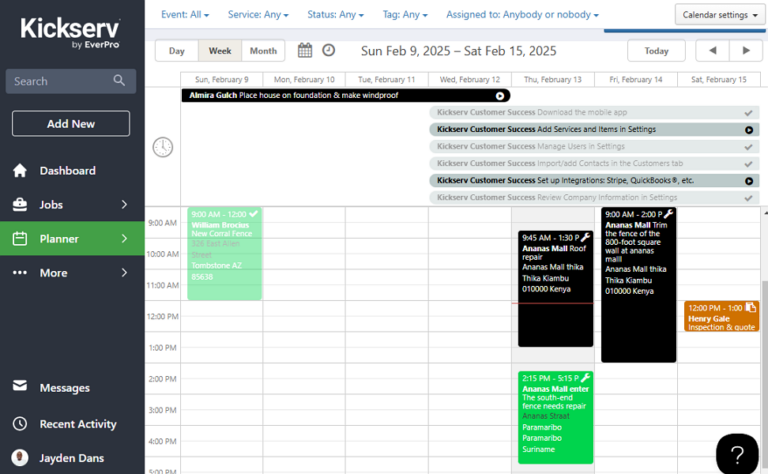Click the Recent Activity clock icon
This screenshot has height=474, width=768.
coord(20,424)
